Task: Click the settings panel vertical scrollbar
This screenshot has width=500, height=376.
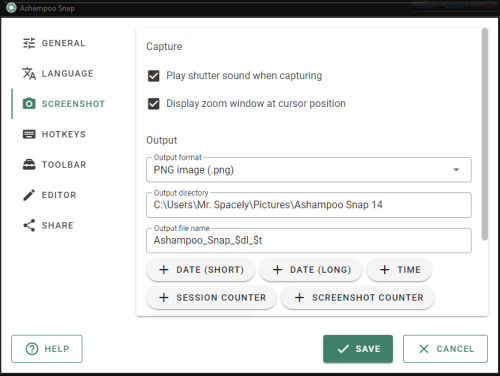Action: coord(485,134)
